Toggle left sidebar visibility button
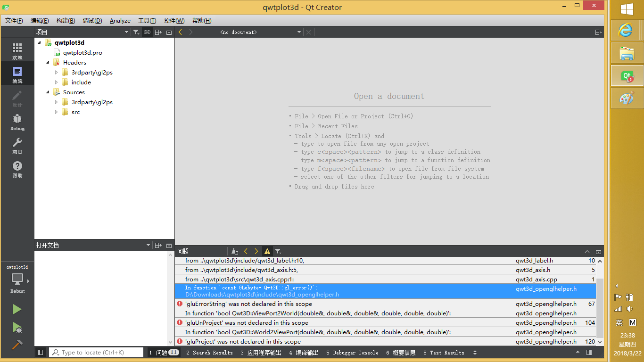 pyautogui.click(x=41, y=352)
